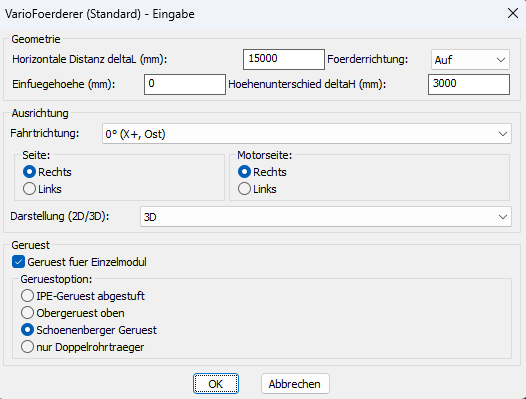Open the Fahrtrichtung dropdown
Screen dimensions: 526x399
click(307, 134)
